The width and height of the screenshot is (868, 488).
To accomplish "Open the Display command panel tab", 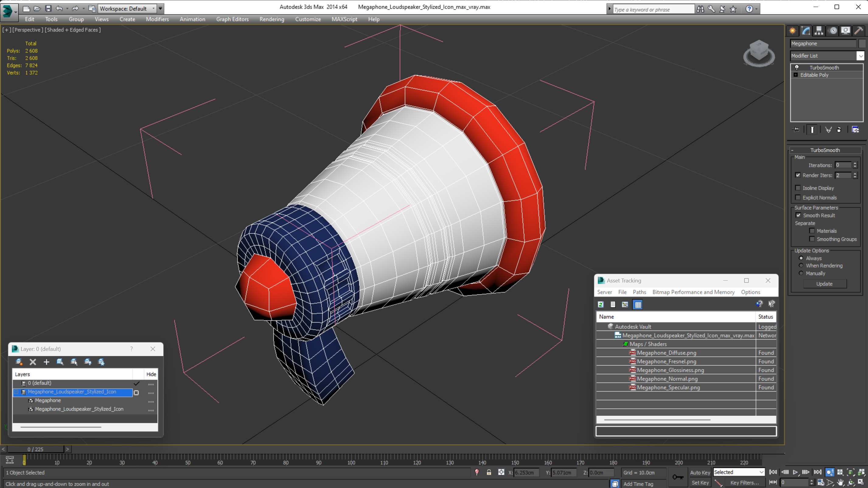I will tap(845, 31).
